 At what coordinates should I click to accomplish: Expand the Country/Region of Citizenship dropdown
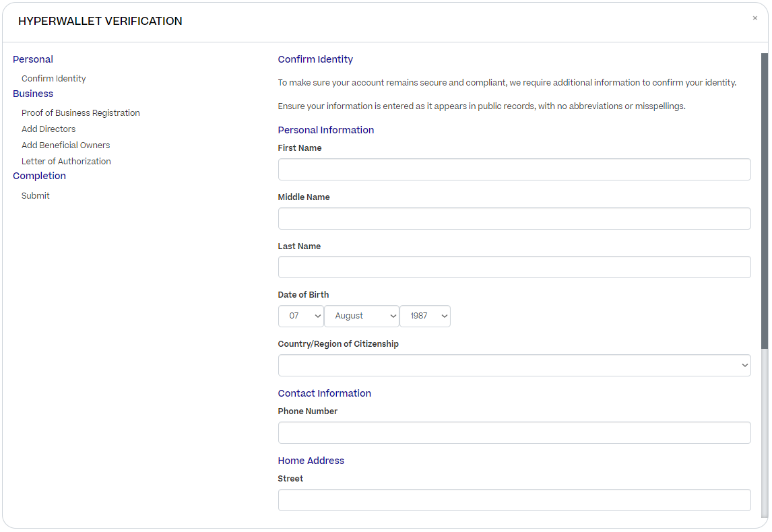click(x=514, y=365)
